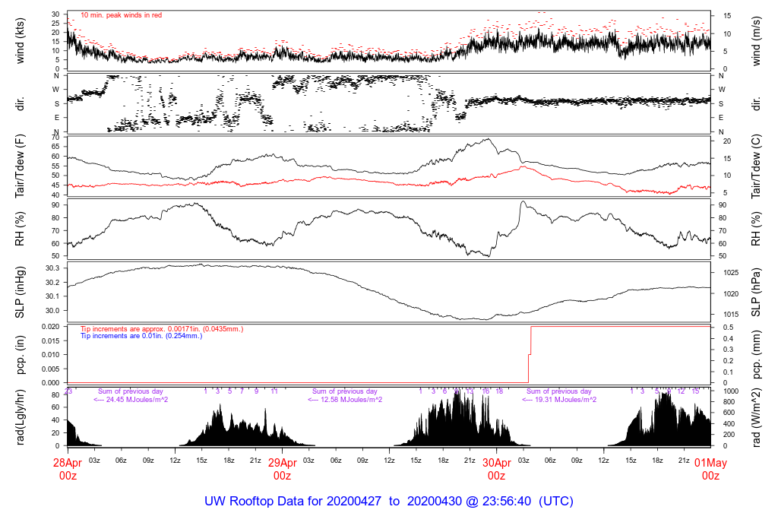Click '10 min. peak winds in red' note
Screen dimensions: 778x532
coord(121,15)
